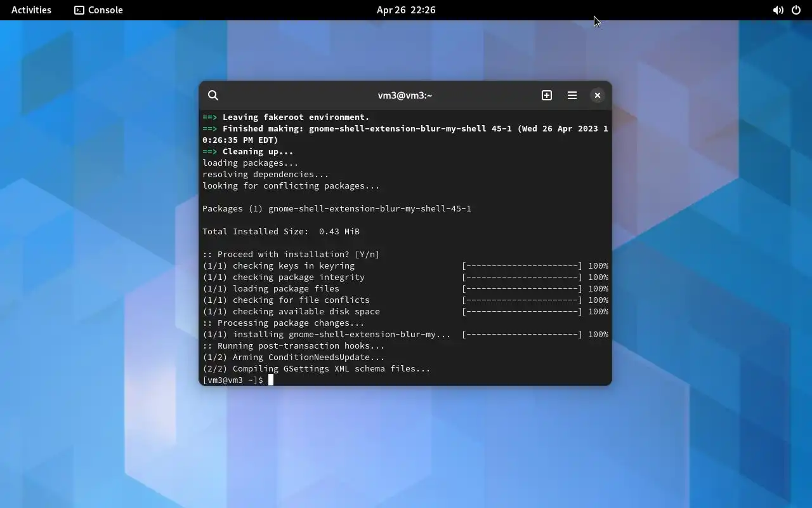
Task: Open a new tab in Console
Action: tap(547, 95)
